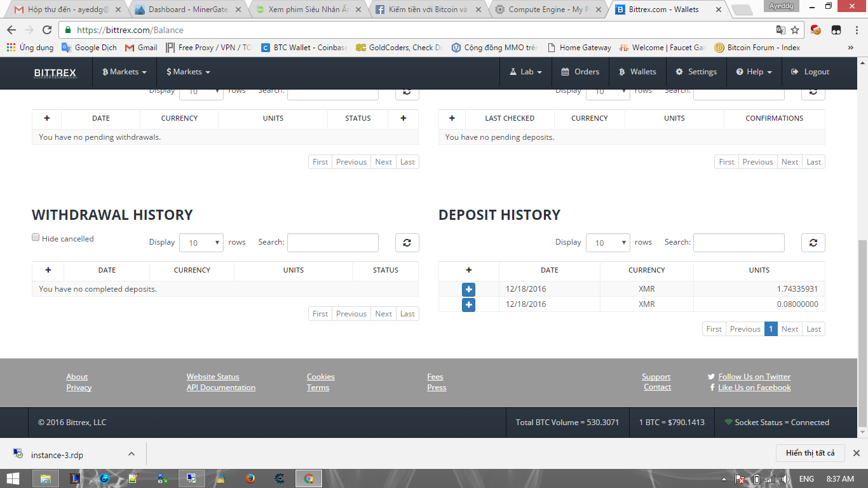The width and height of the screenshot is (868, 488).
Task: Open the API Documentation footer link
Action: tap(221, 388)
